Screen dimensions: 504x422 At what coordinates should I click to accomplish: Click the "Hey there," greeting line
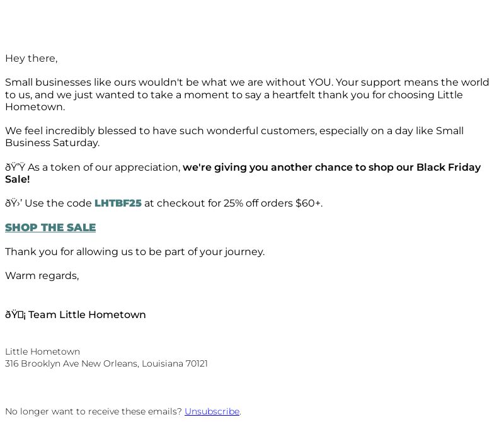click(31, 59)
